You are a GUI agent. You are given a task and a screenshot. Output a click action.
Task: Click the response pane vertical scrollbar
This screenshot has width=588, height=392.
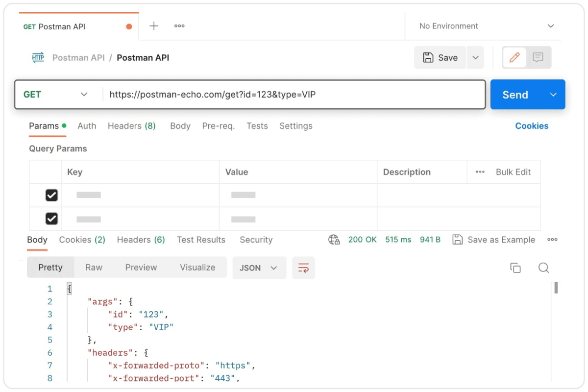[556, 288]
